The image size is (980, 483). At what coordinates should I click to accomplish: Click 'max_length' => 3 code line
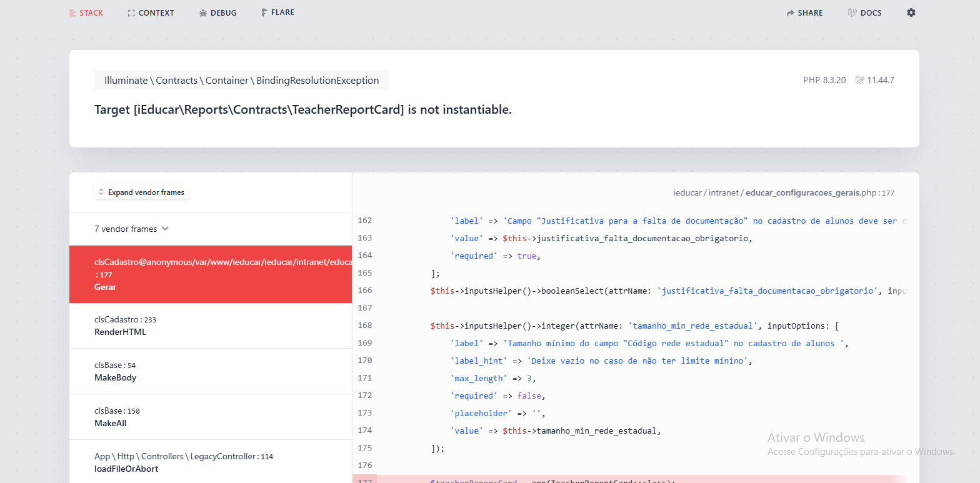pyautogui.click(x=493, y=378)
